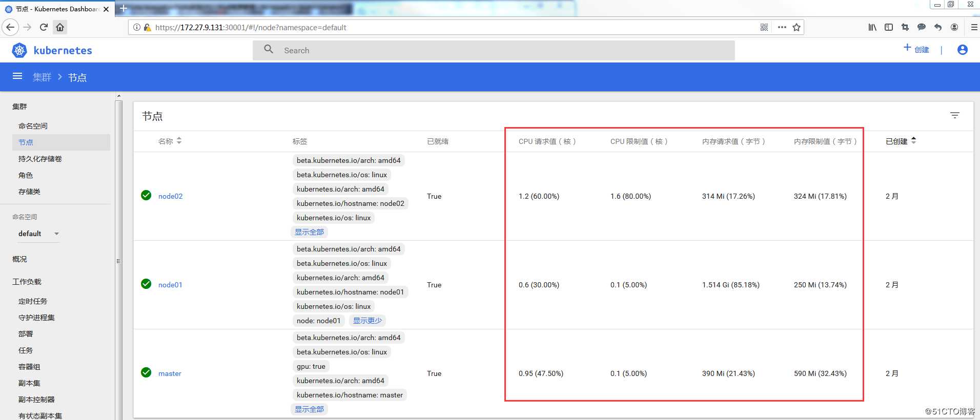Show site information circle icon
980x420 pixels.
coord(137,27)
